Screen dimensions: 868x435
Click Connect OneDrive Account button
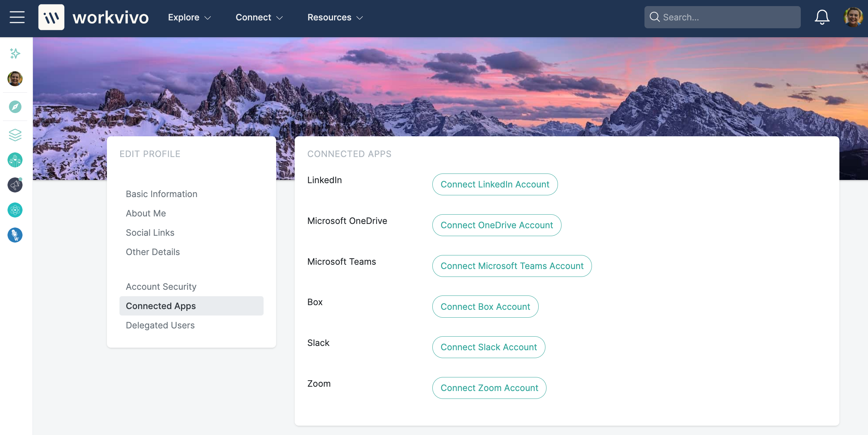(497, 225)
